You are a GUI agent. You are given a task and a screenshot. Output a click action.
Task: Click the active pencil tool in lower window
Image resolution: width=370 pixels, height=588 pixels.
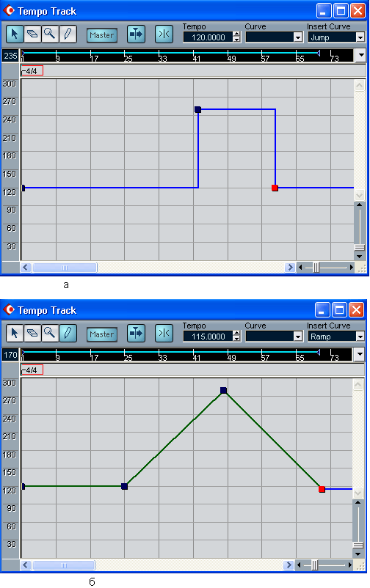pos(68,333)
